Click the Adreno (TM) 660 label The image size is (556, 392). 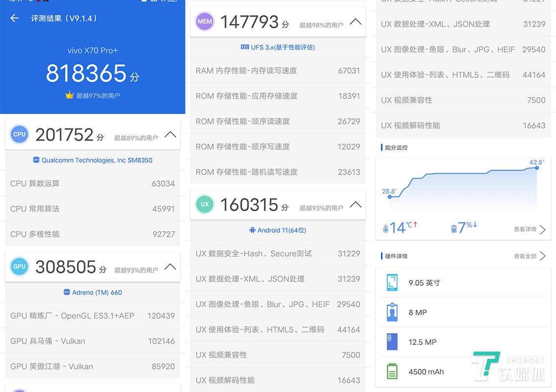click(93, 293)
